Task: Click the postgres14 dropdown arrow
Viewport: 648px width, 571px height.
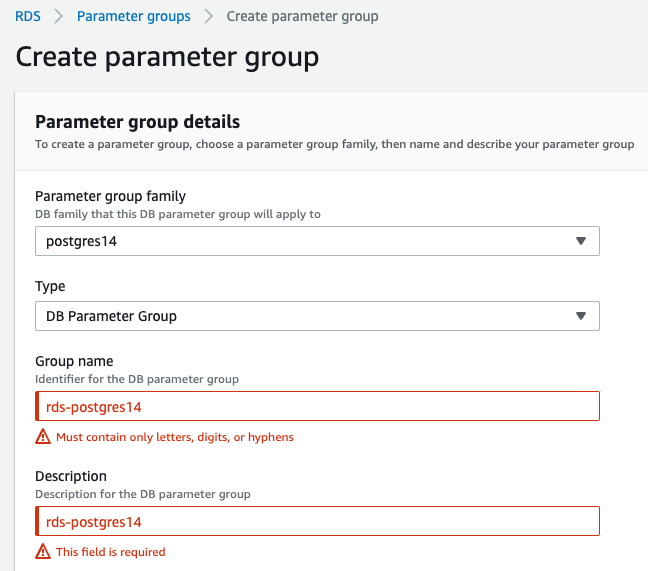Action: point(581,241)
